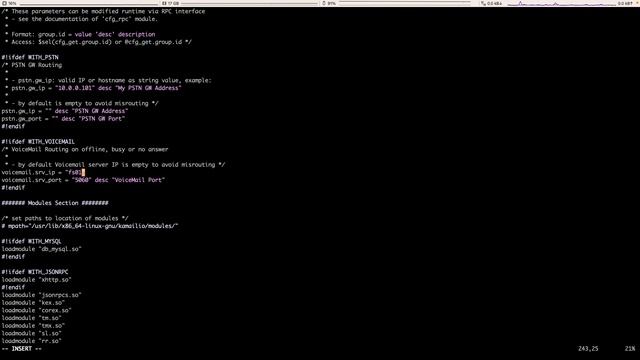The width and height of the screenshot is (640, 360).
Task: Click the '"PSTN GW Port"' description string
Action: point(102,119)
